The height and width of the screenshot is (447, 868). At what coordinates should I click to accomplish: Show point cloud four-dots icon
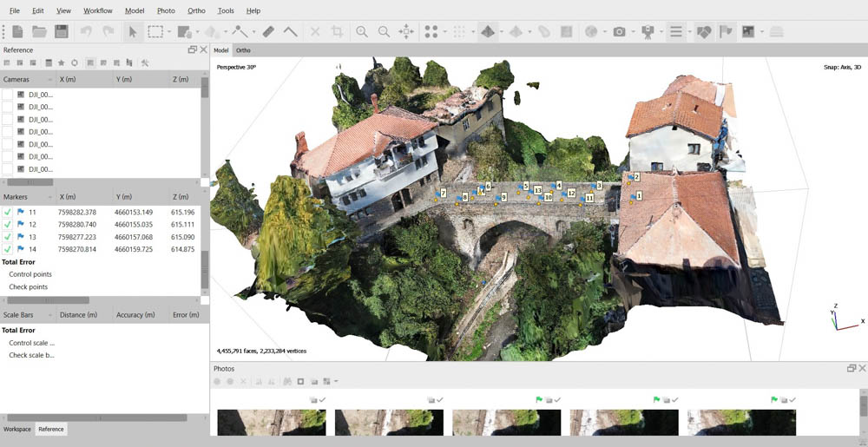click(x=431, y=31)
